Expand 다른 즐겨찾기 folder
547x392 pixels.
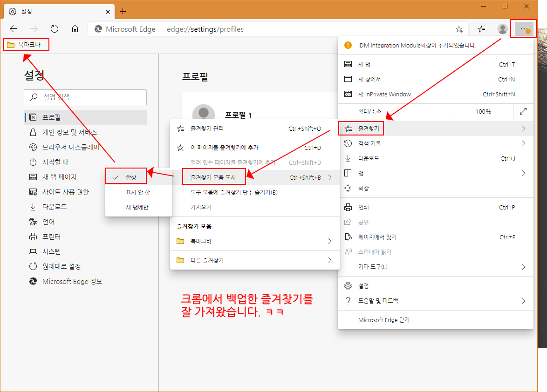pyautogui.click(x=255, y=260)
